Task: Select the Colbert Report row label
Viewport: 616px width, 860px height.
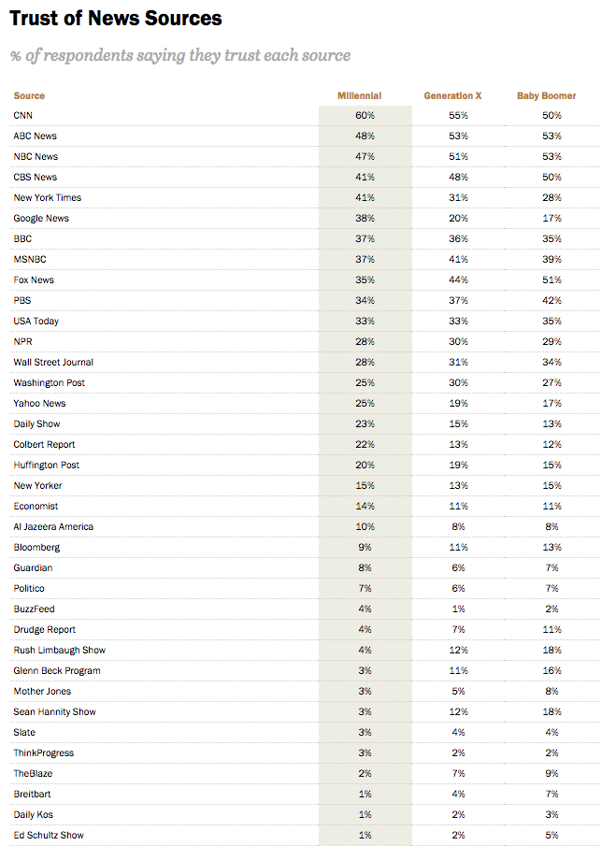Action: click(44, 444)
